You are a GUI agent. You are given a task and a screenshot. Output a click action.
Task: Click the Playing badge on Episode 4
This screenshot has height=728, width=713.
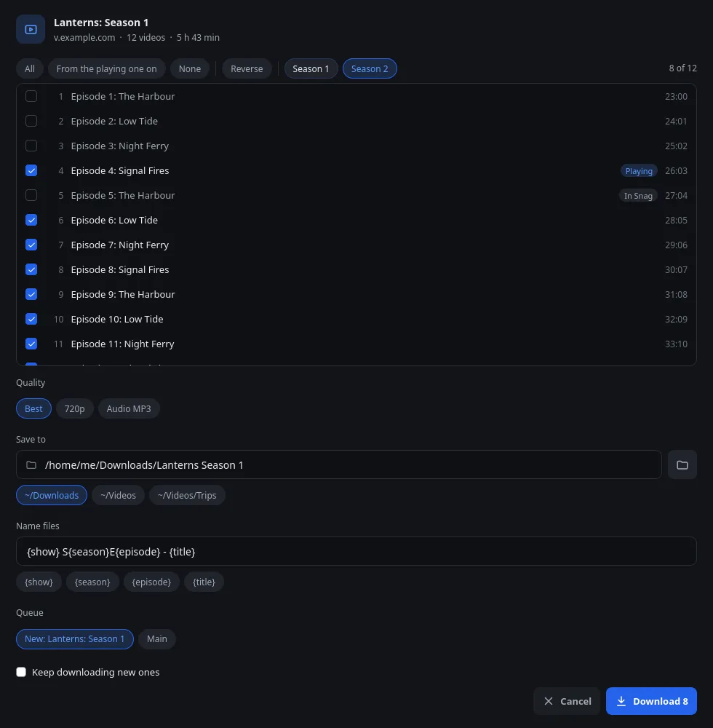(x=639, y=171)
